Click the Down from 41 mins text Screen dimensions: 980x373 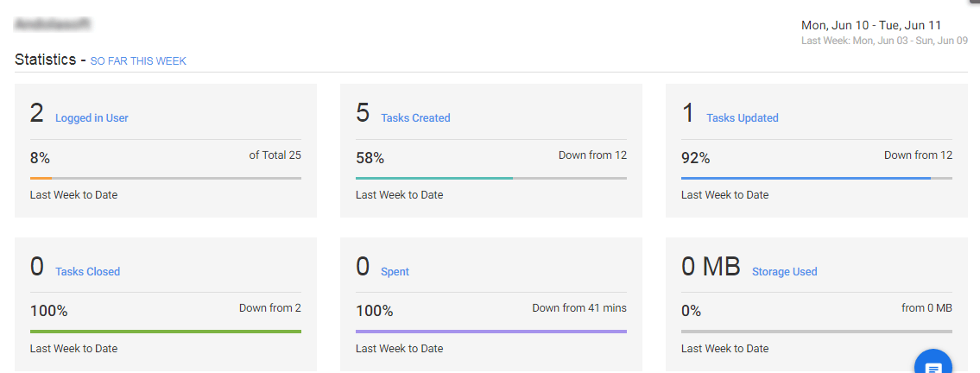579,308
